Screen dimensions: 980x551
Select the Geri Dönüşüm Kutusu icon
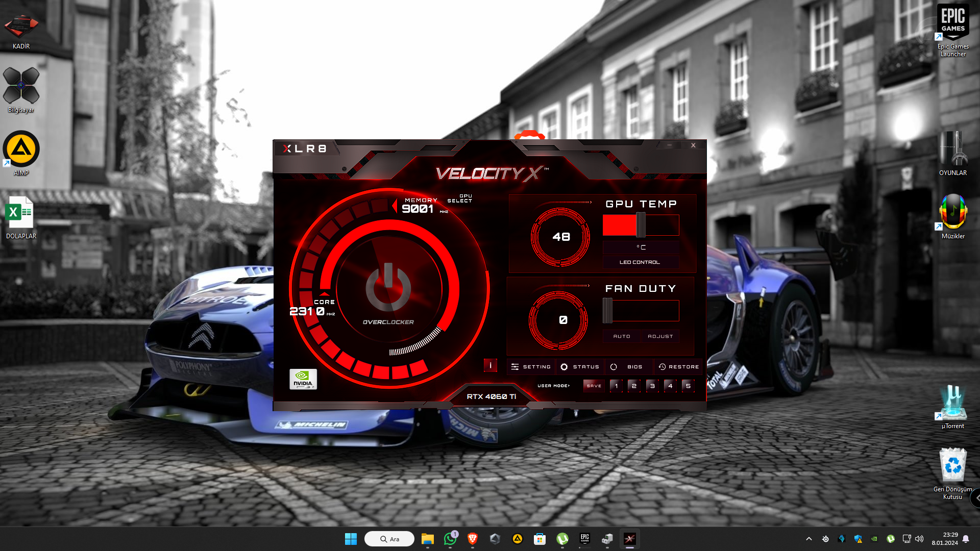(x=953, y=474)
